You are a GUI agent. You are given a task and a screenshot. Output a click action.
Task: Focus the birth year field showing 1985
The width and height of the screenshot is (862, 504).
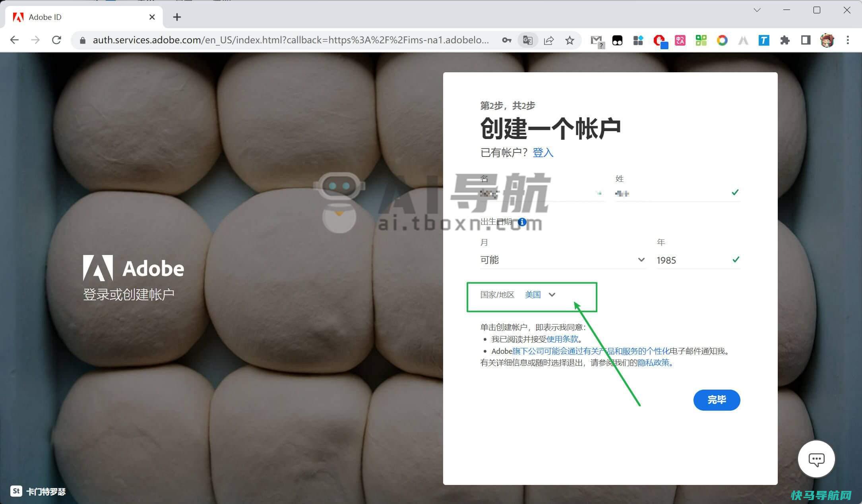pyautogui.click(x=698, y=260)
